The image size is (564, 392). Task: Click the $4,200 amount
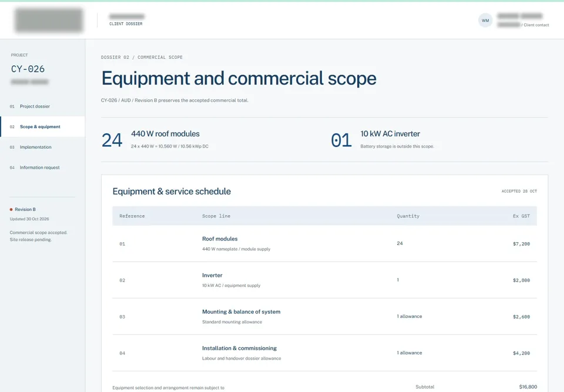coord(521,353)
